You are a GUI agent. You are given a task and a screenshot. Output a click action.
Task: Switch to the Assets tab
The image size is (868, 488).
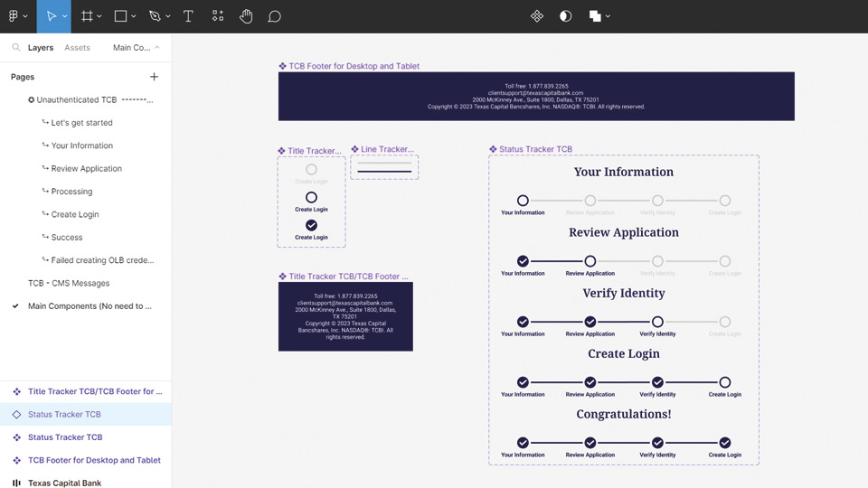pyautogui.click(x=77, y=48)
